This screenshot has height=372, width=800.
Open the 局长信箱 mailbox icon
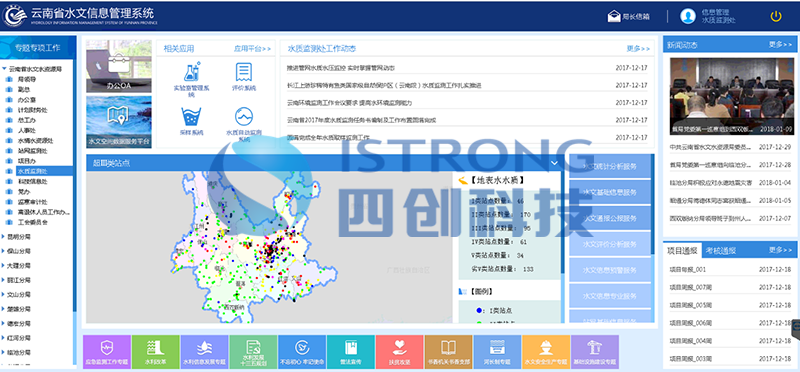[613, 16]
